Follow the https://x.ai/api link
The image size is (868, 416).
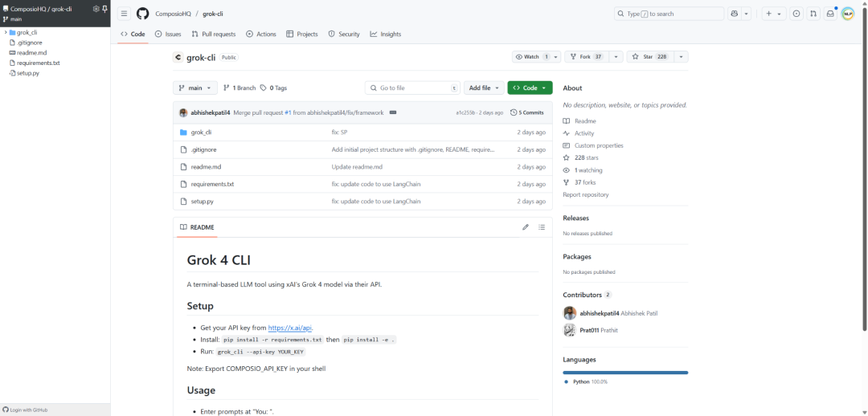[291, 328]
